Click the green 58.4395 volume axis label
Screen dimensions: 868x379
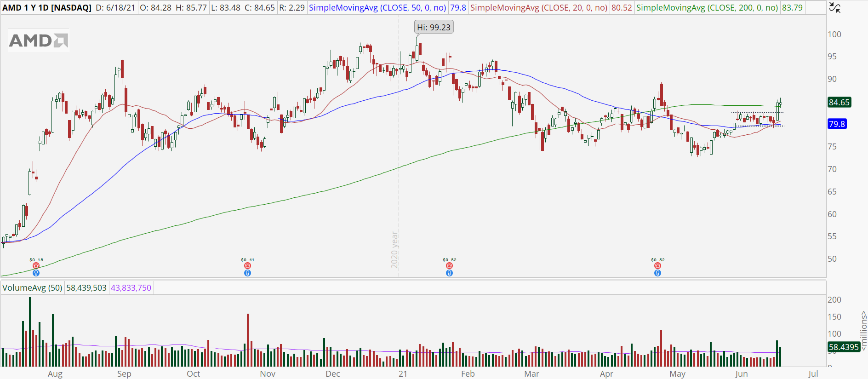(844, 347)
